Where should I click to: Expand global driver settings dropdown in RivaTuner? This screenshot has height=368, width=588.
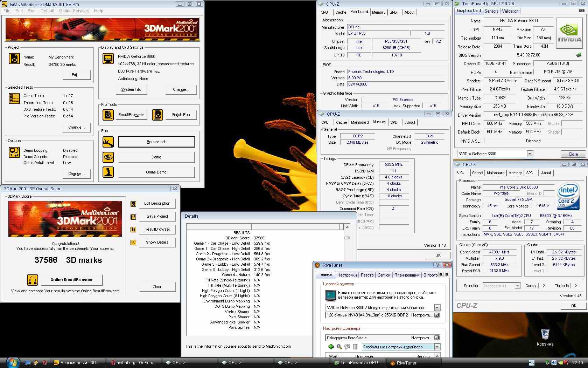click(x=437, y=347)
